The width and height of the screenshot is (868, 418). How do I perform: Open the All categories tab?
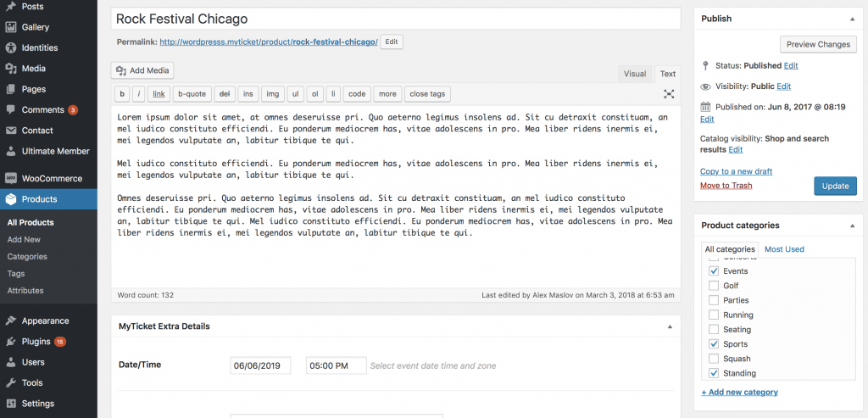tap(730, 249)
